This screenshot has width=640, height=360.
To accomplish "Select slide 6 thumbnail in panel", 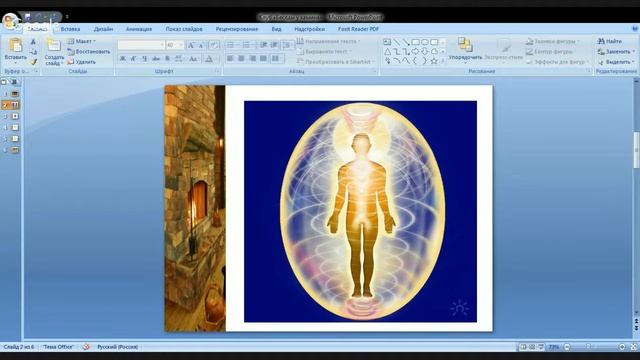I will point(15,150).
